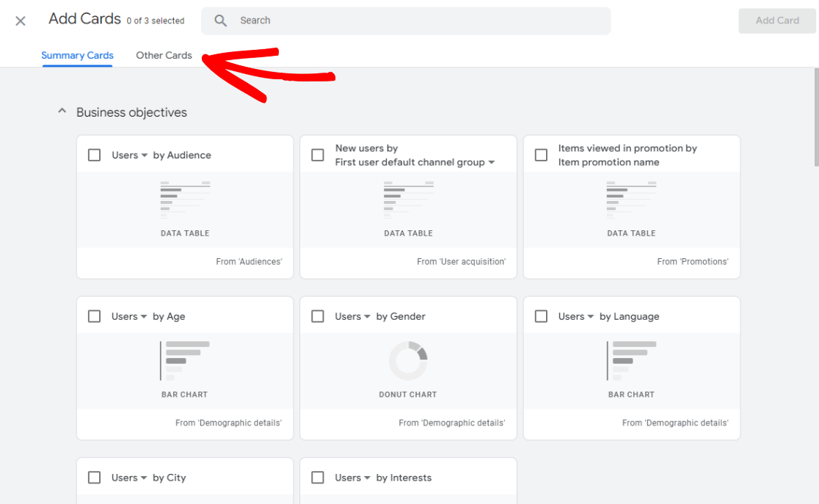
Task: Click the bar chart icon on the Age card
Action: click(184, 360)
